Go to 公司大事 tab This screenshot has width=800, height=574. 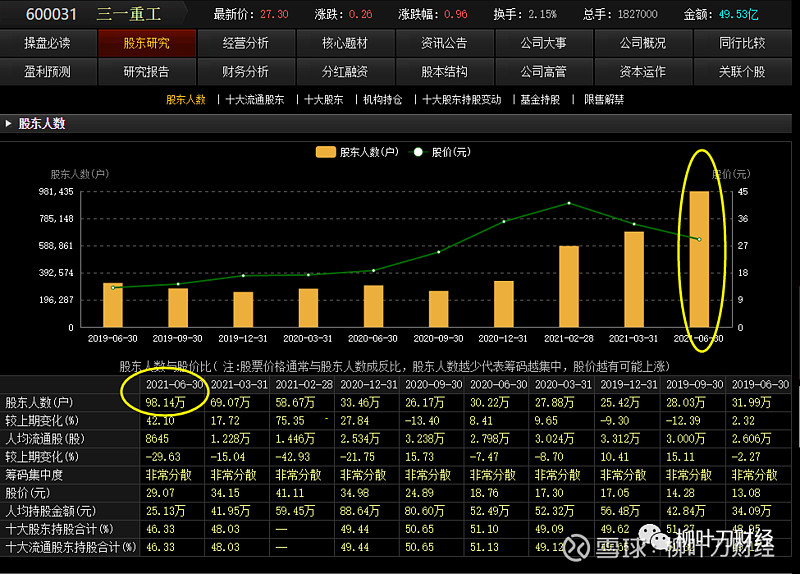tap(543, 43)
